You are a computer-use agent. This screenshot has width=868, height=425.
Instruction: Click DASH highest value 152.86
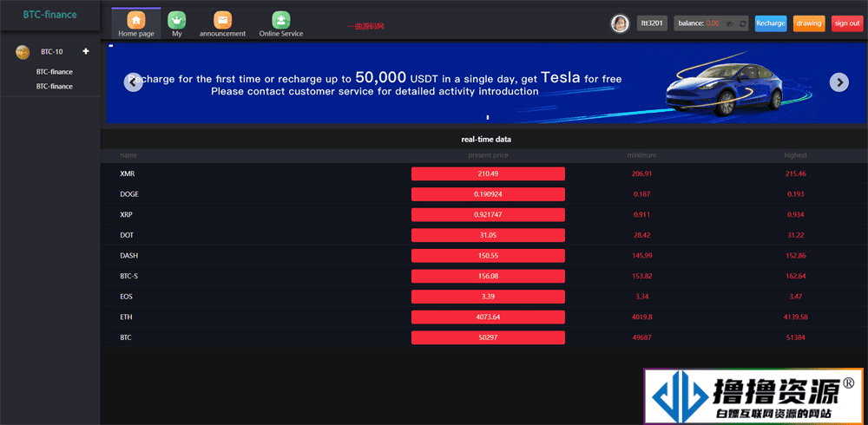795,256
